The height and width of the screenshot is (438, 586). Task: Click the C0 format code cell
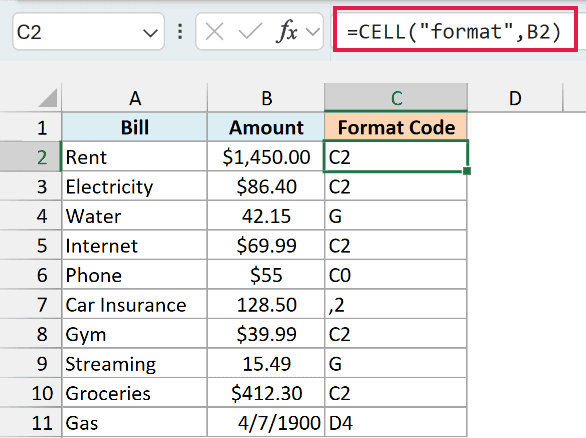396,275
